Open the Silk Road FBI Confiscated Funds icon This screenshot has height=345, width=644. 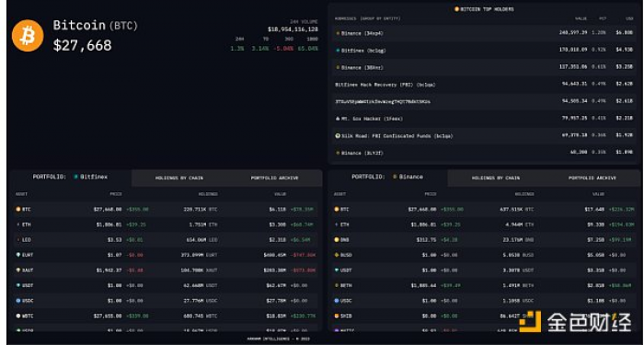tap(338, 135)
